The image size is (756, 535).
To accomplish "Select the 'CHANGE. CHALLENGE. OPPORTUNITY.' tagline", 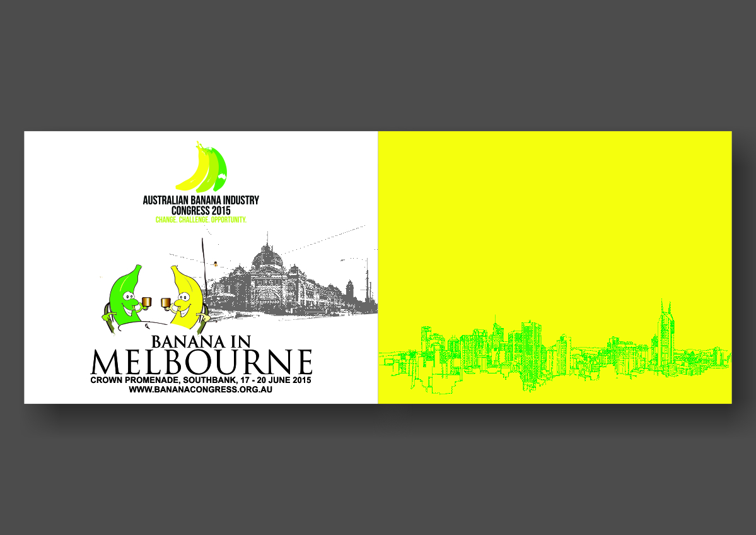I will pyautogui.click(x=201, y=220).
